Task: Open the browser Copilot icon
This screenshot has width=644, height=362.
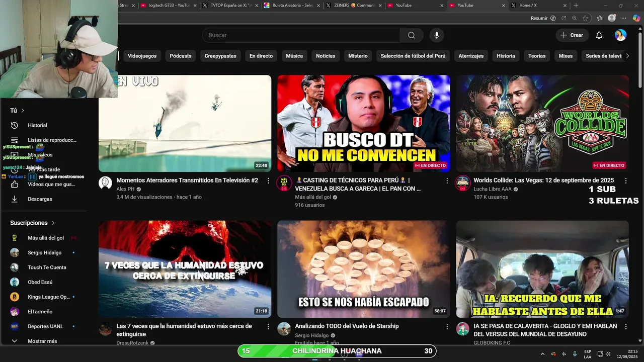Action: [x=636, y=18]
